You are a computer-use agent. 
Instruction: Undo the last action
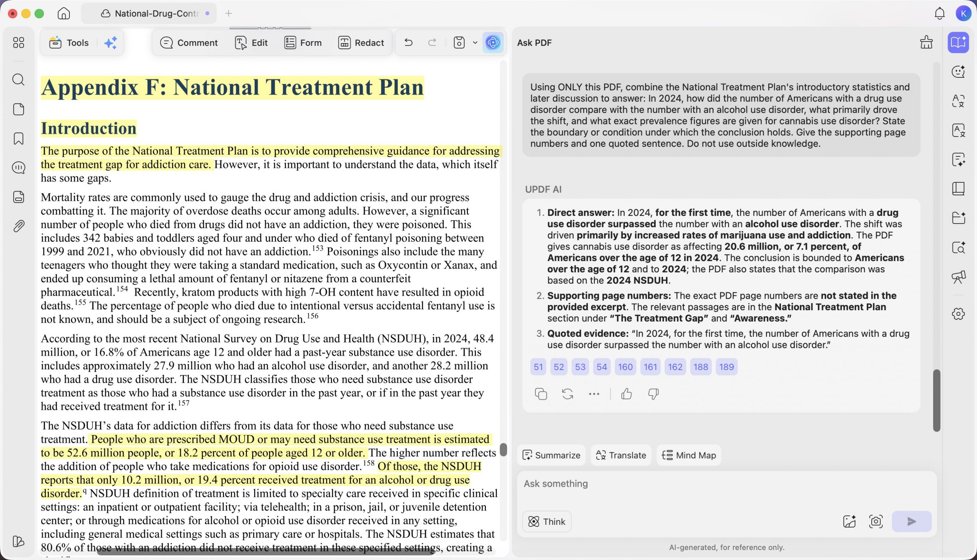pyautogui.click(x=408, y=42)
